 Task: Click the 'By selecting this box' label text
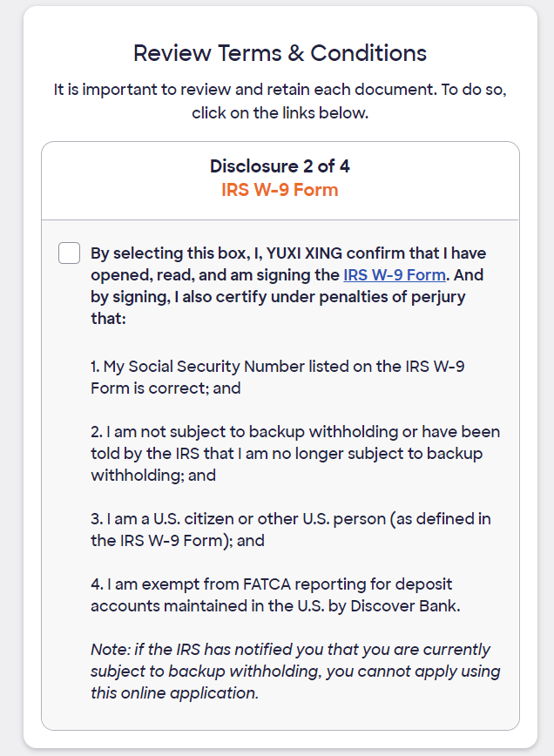(288, 286)
